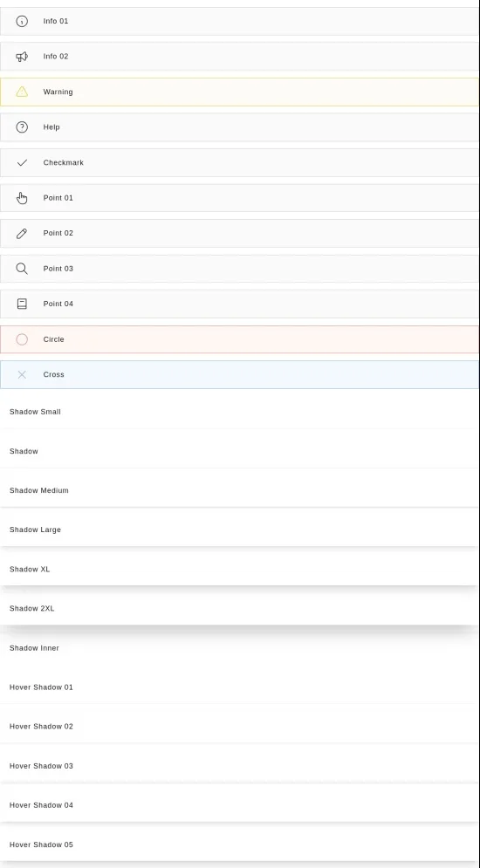Viewport: 480px width, 868px height.
Task: Click the info circle icon in Info 01
Action: (x=22, y=21)
